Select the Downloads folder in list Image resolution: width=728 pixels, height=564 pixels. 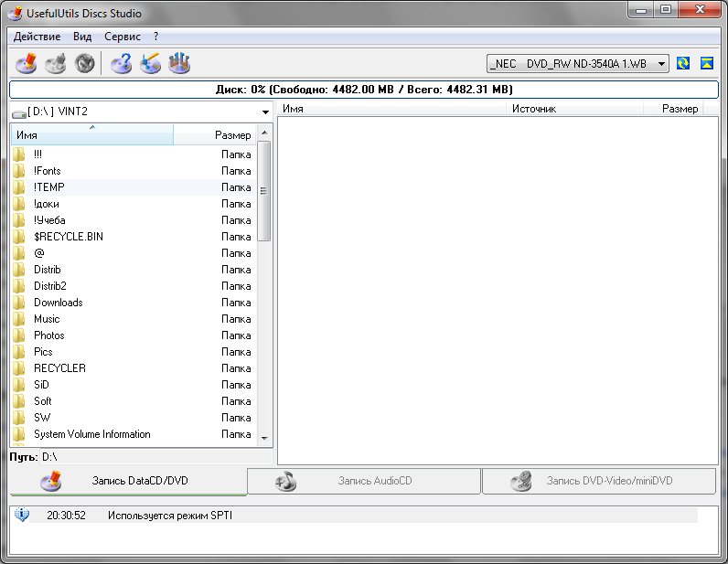pos(59,303)
